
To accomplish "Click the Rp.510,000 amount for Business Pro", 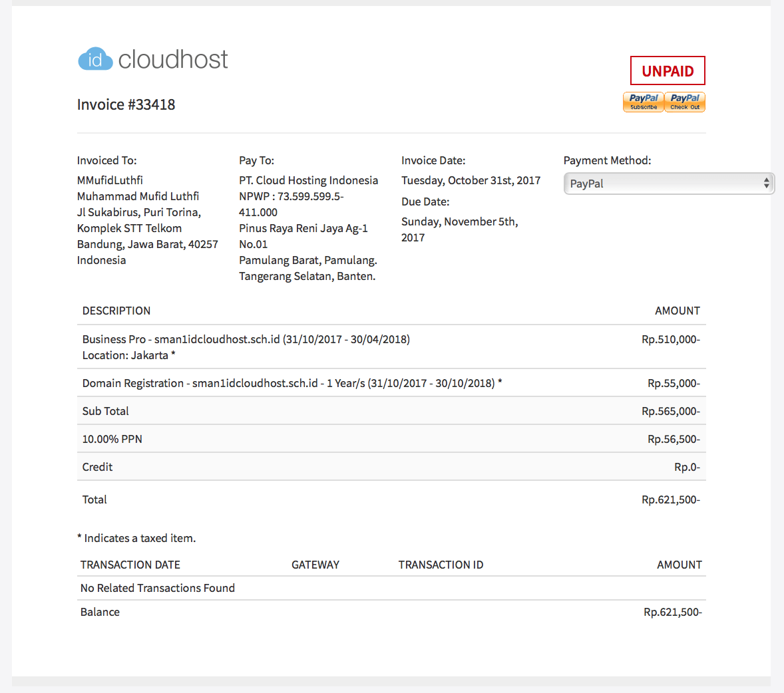I will [670, 339].
